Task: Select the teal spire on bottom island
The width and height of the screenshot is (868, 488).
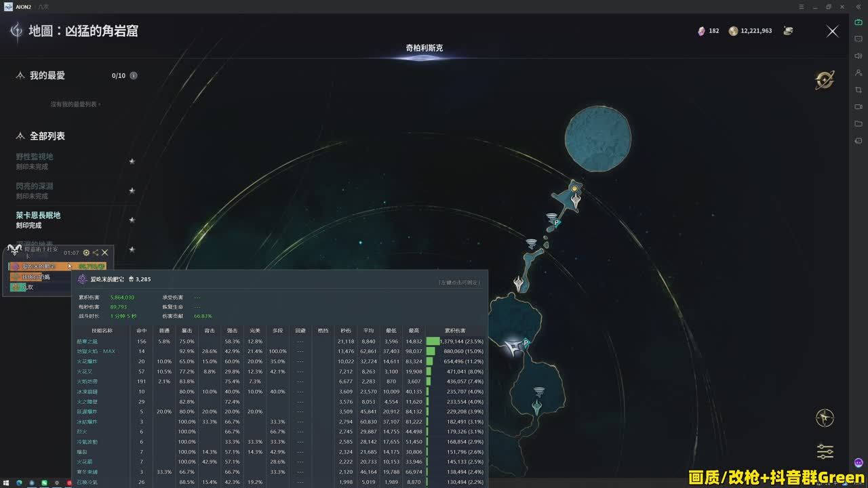Action: tap(536, 407)
